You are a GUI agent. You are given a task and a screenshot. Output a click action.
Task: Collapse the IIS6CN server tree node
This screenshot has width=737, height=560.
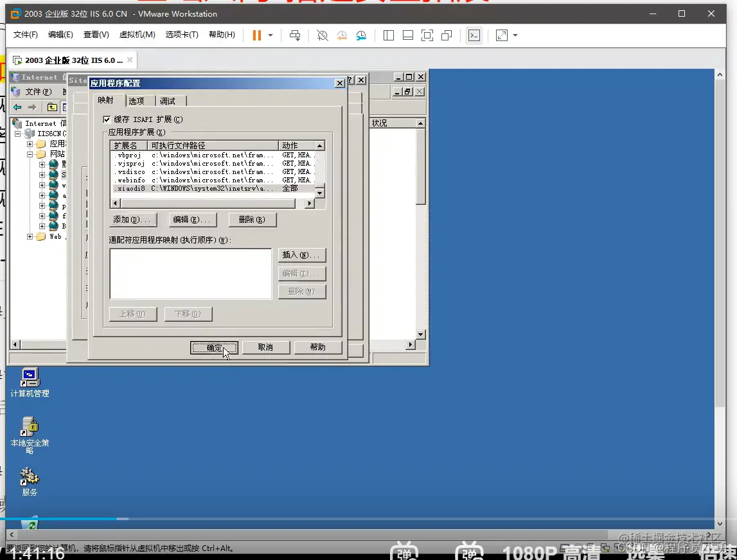(18, 134)
